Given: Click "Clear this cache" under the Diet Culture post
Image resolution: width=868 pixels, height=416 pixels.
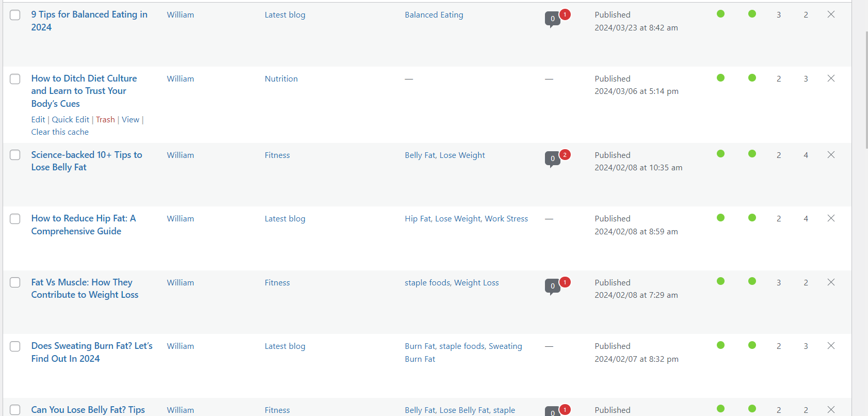Looking at the screenshot, I should click(60, 132).
